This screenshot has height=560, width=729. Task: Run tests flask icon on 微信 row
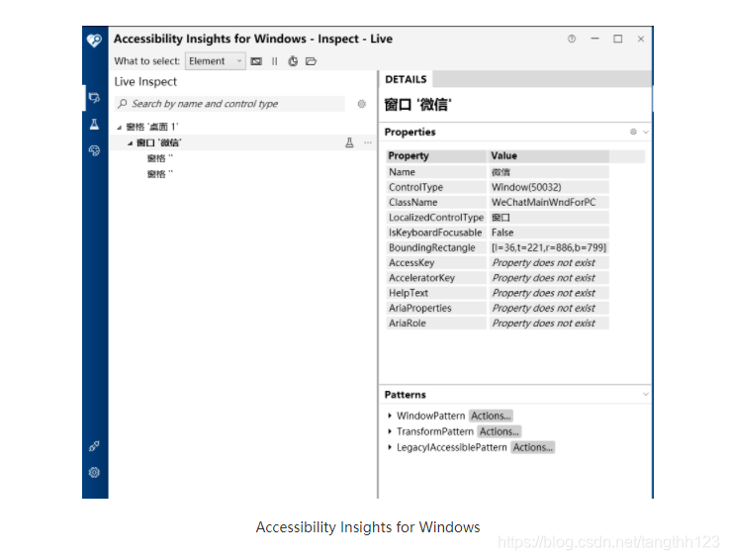(x=349, y=142)
